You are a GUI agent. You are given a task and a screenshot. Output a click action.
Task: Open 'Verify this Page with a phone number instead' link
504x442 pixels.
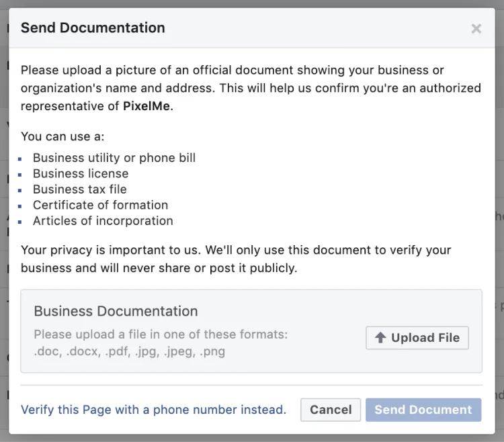[153, 410]
